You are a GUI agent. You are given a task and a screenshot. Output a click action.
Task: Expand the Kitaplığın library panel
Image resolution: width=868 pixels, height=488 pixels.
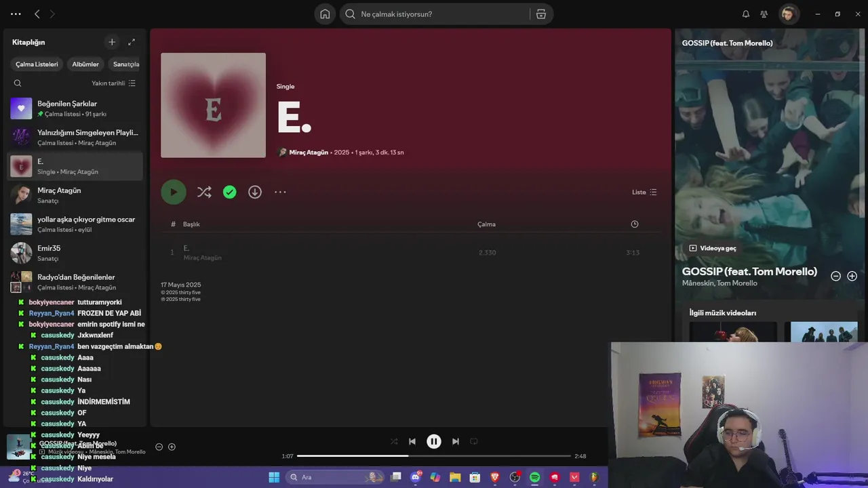(x=132, y=42)
